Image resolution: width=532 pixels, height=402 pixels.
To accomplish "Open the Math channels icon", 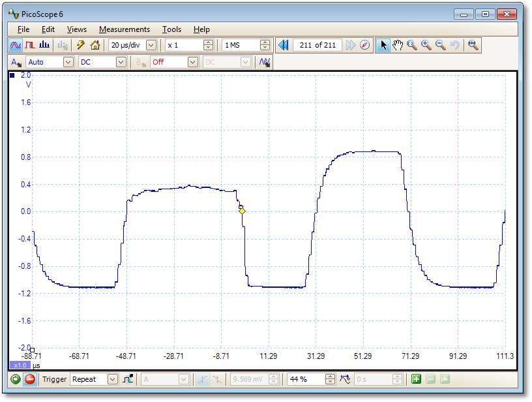I will tap(265, 63).
